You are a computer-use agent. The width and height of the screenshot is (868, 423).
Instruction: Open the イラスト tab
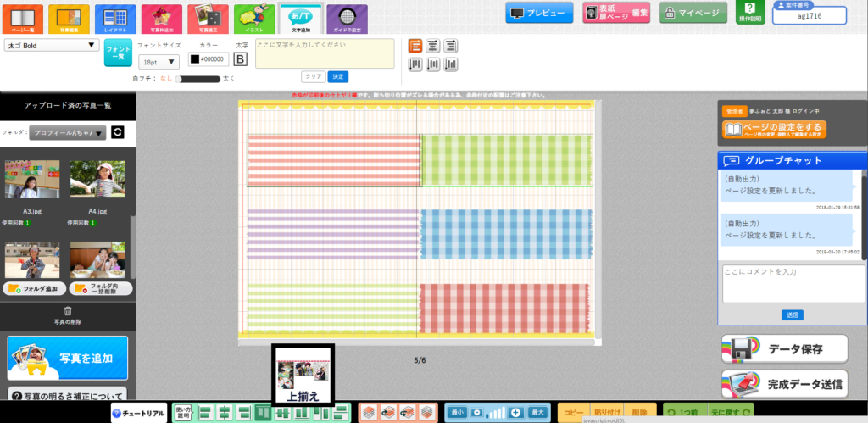click(x=253, y=17)
